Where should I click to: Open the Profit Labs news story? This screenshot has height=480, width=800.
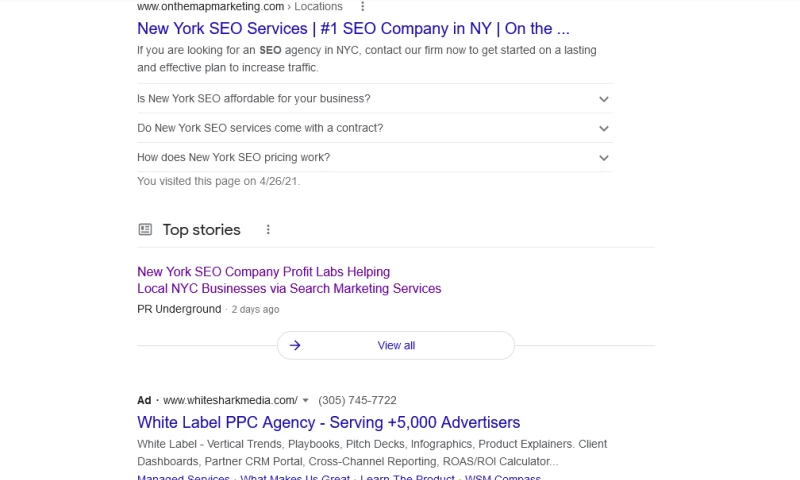pos(289,280)
